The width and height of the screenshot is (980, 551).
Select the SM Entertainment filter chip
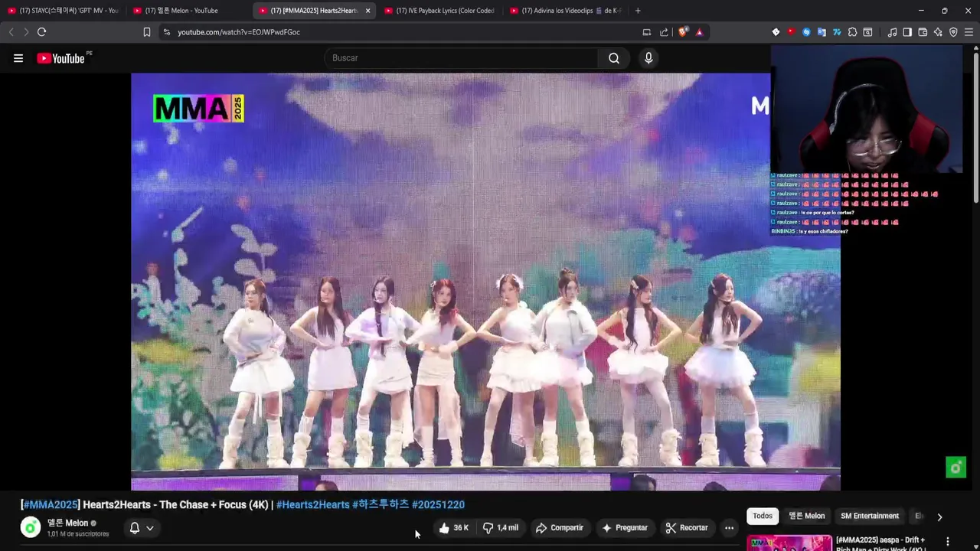[870, 516]
